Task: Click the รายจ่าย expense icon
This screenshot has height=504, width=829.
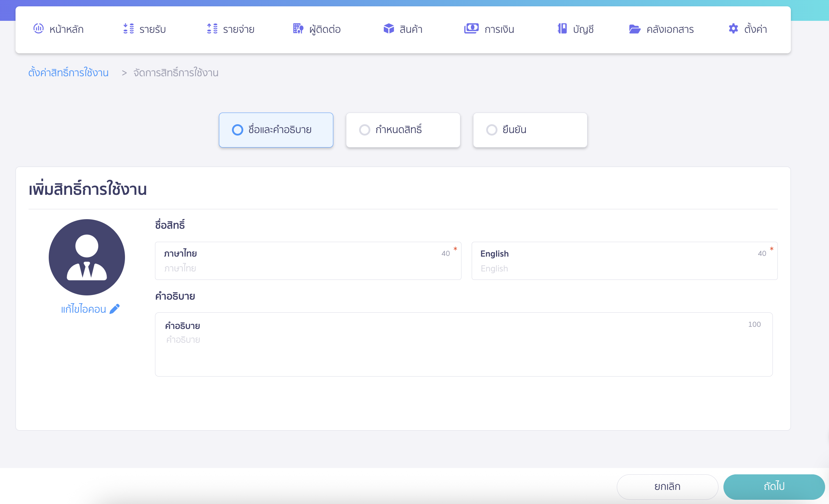Action: (x=212, y=29)
